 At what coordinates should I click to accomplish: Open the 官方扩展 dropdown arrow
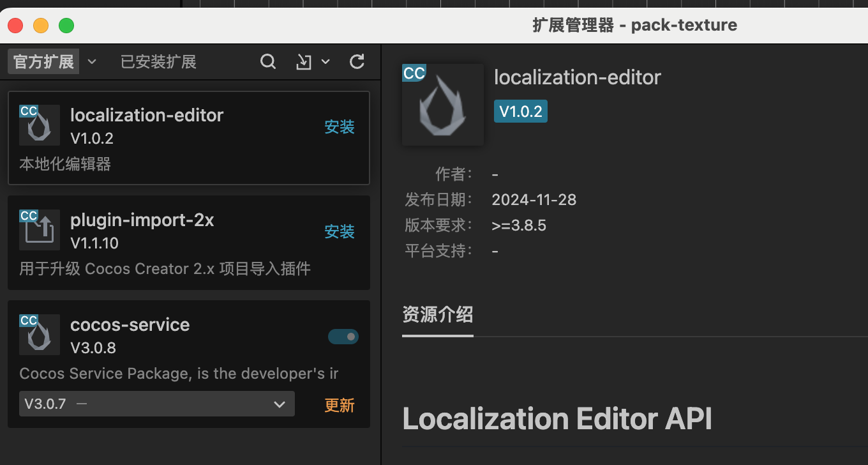pos(92,62)
